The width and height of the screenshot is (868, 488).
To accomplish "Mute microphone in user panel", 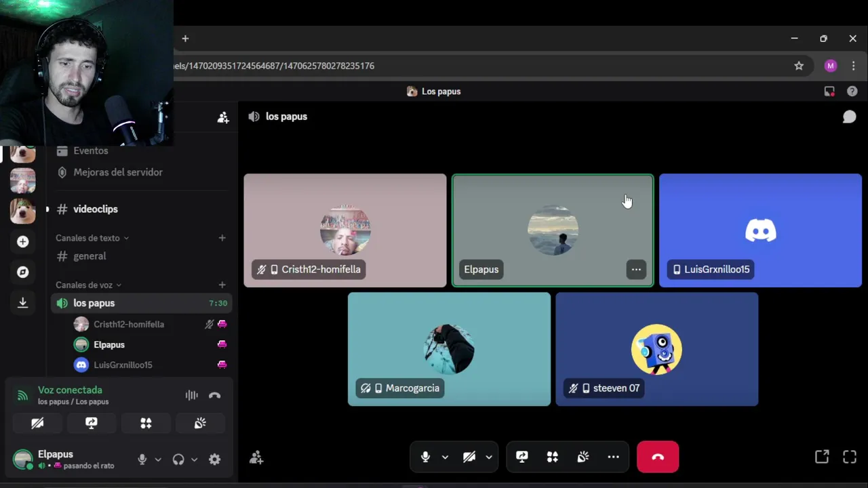I will coord(142,460).
